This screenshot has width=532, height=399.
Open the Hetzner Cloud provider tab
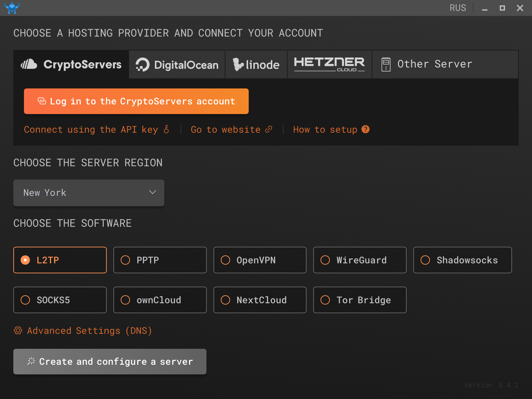tap(330, 65)
